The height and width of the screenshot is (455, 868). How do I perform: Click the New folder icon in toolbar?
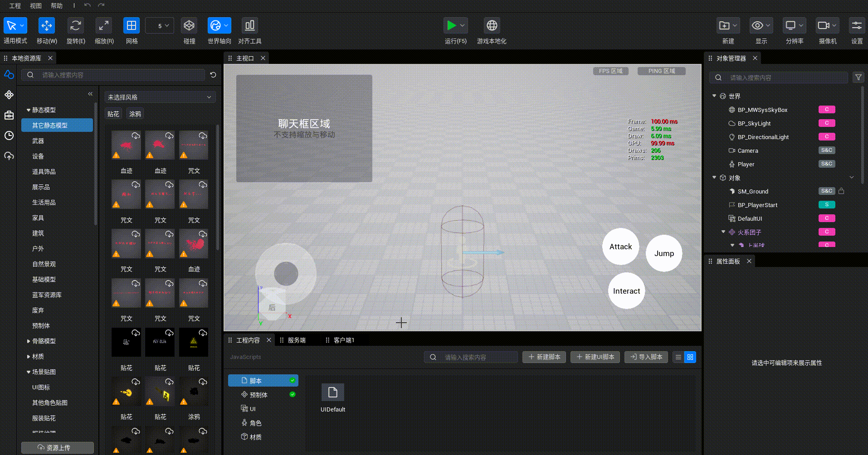tap(724, 26)
